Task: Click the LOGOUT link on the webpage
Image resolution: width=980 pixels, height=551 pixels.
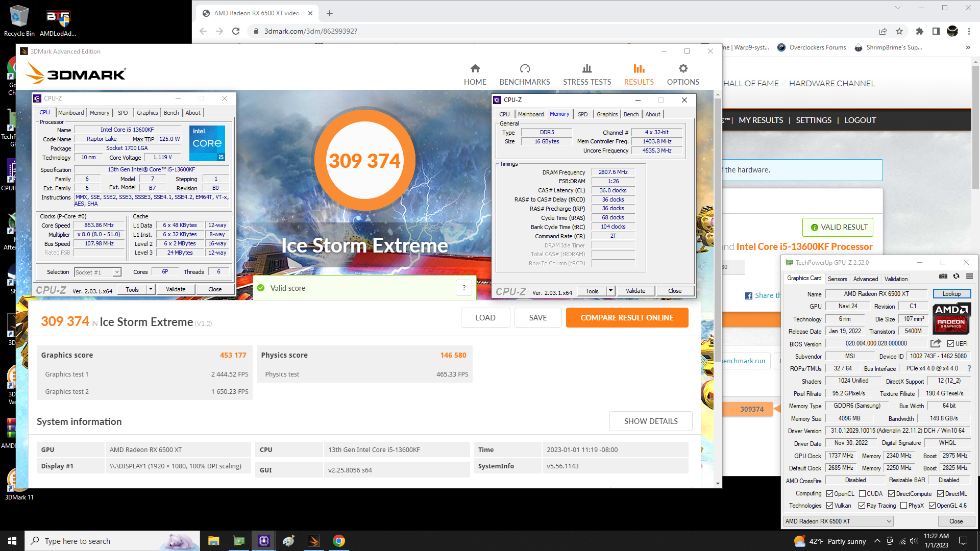Action: tap(860, 120)
